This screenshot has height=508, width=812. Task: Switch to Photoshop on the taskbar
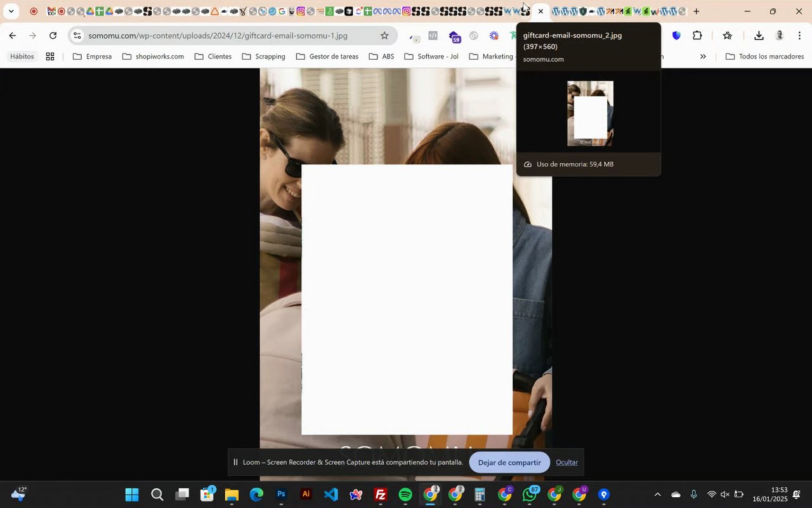281,495
